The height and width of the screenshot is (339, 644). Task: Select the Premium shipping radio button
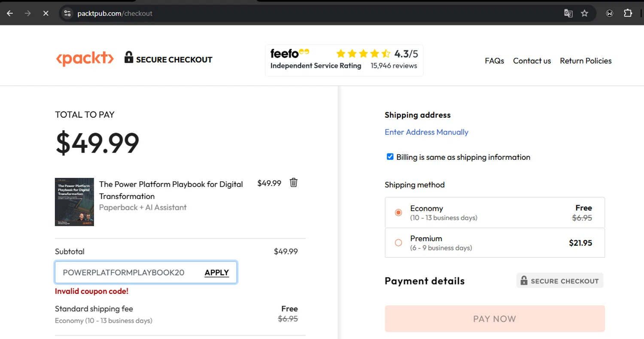tap(398, 243)
